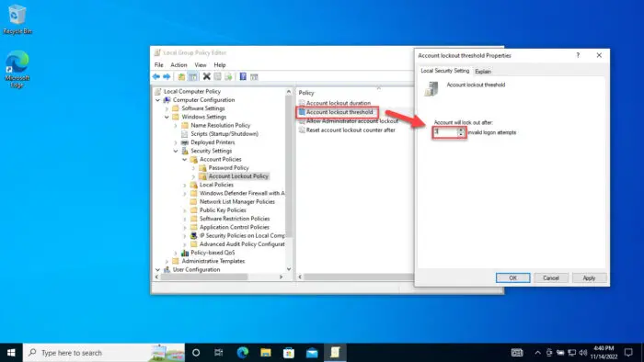Expand the Administrative Templates node
Screen dimensions: 644x362
[167, 261]
